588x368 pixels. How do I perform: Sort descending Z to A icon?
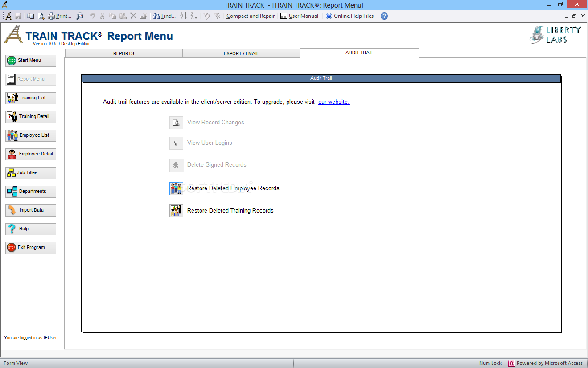(194, 16)
